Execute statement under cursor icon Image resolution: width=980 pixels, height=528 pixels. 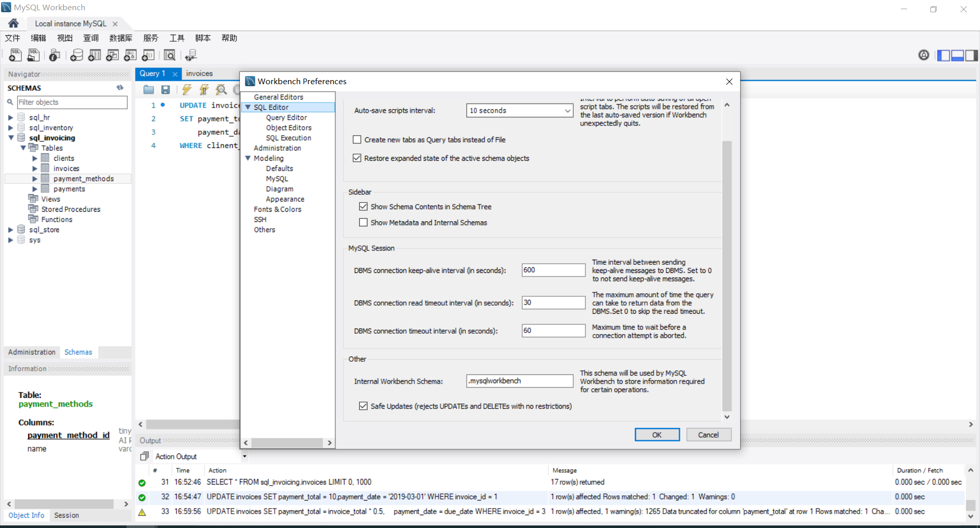(204, 90)
